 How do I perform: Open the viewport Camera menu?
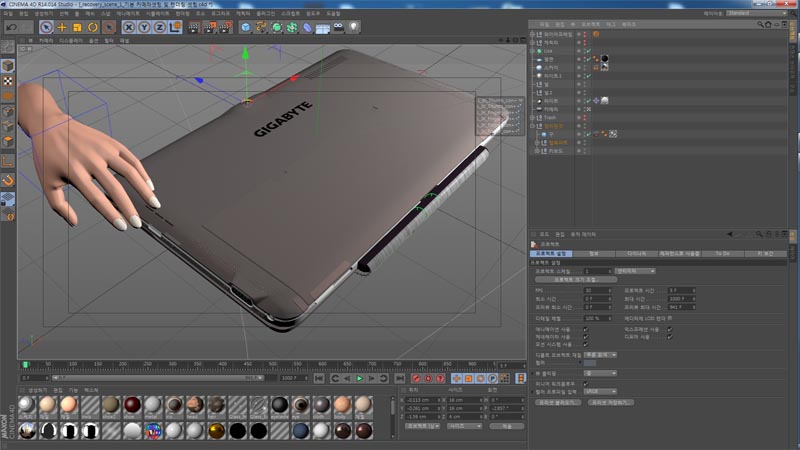click(x=46, y=40)
